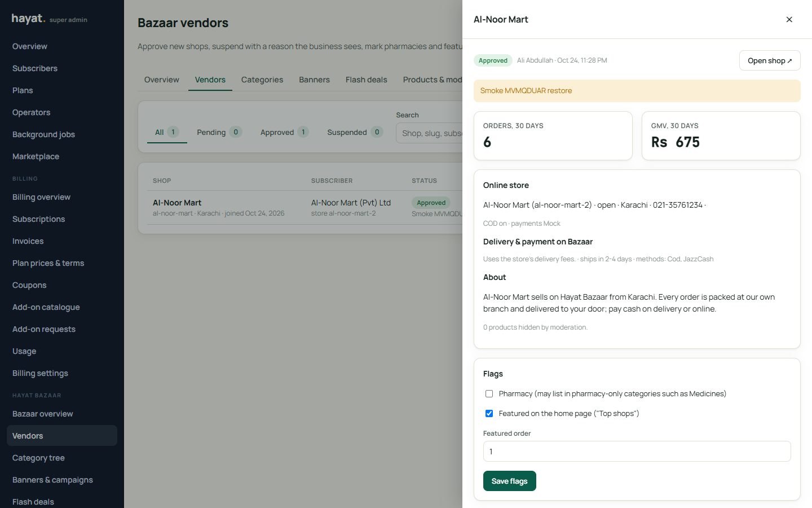Close the Al-Noor Mart panel
The height and width of the screenshot is (508, 812).
[x=789, y=19]
